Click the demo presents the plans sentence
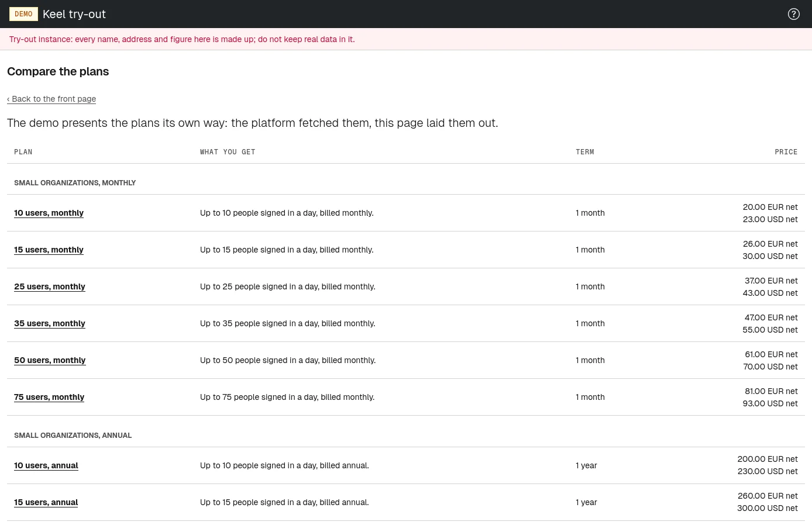 [253, 123]
